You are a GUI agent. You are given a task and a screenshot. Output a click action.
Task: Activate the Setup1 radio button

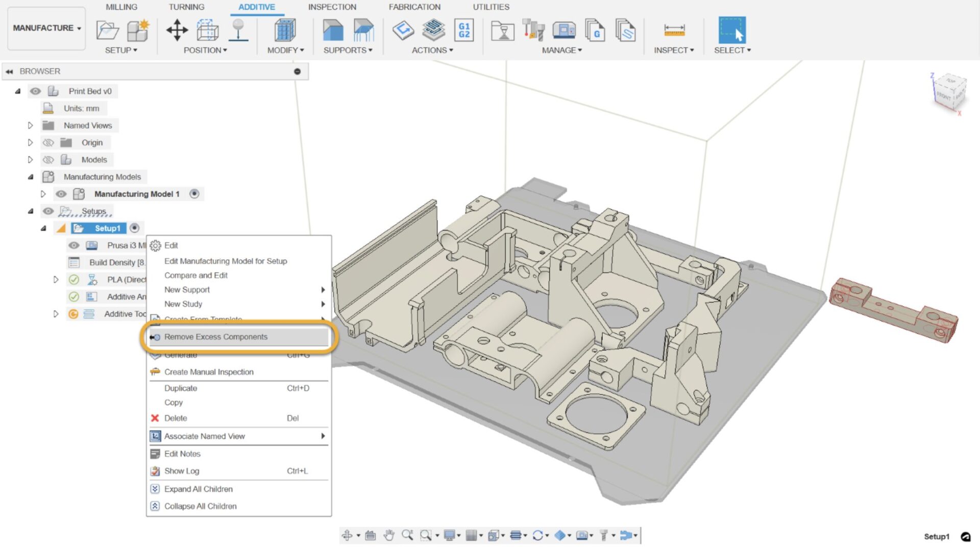click(x=134, y=228)
